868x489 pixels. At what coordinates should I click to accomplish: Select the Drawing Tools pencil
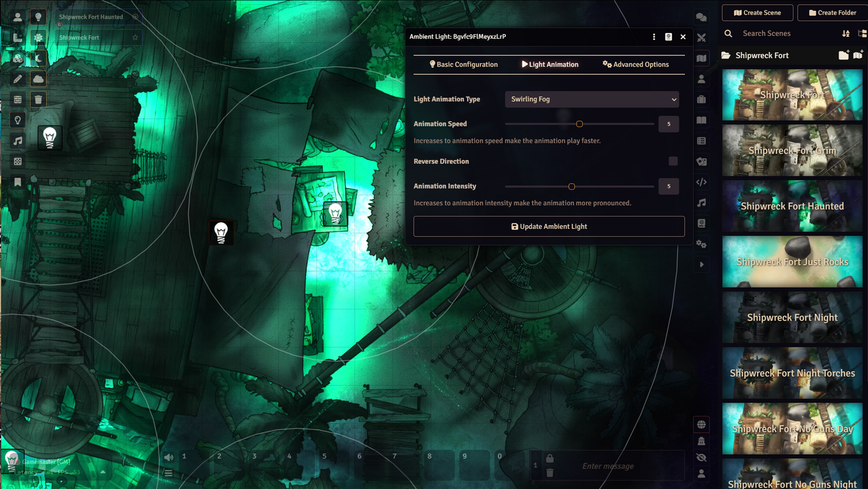(x=17, y=79)
